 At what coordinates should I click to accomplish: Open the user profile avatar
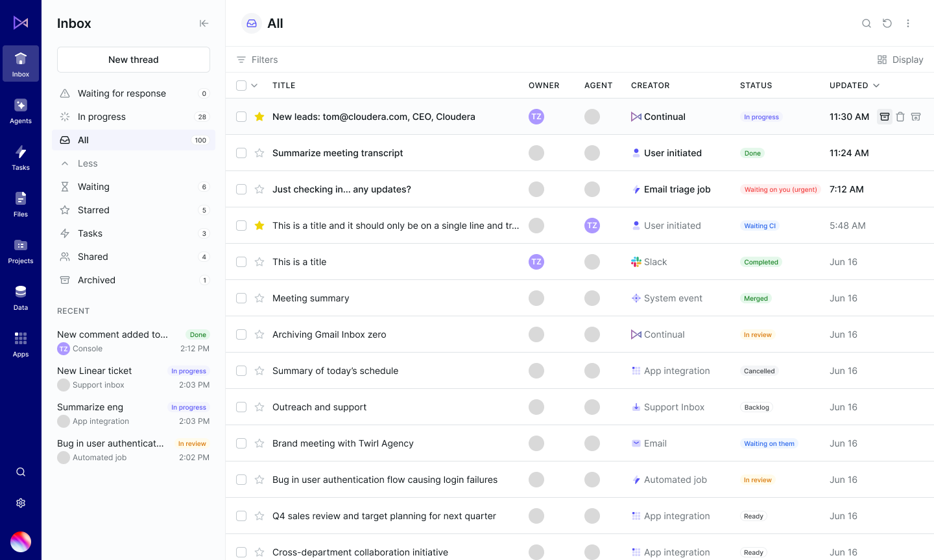point(21,542)
